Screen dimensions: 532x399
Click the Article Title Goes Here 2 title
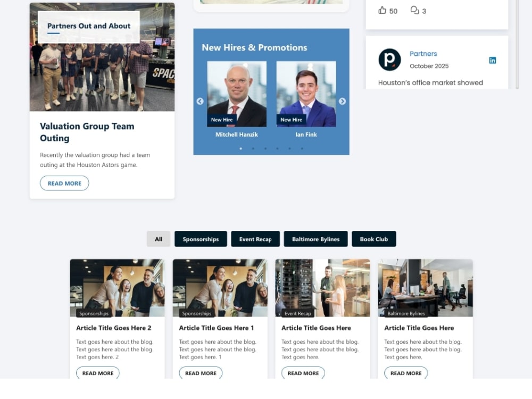point(114,328)
